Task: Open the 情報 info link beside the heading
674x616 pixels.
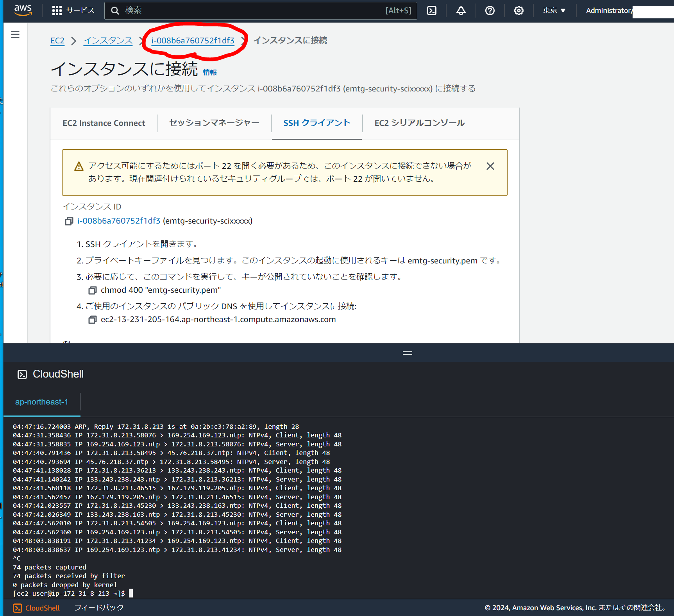Action: tap(210, 72)
